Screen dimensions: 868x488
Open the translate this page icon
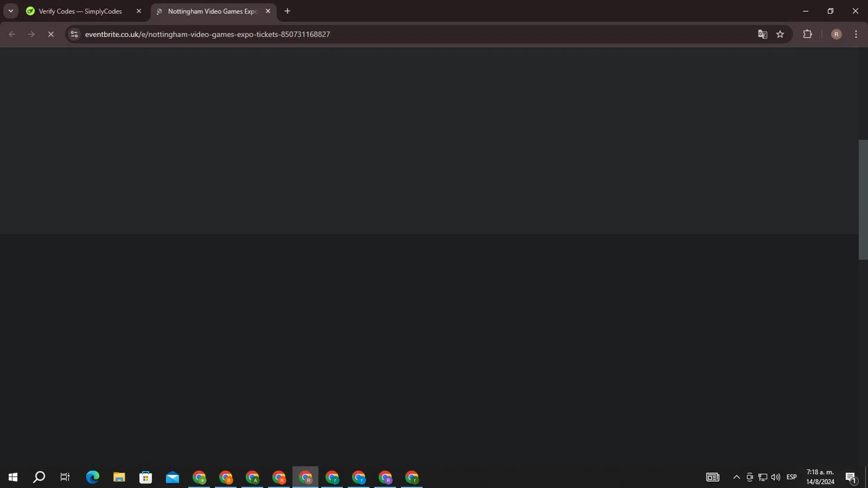(x=763, y=34)
